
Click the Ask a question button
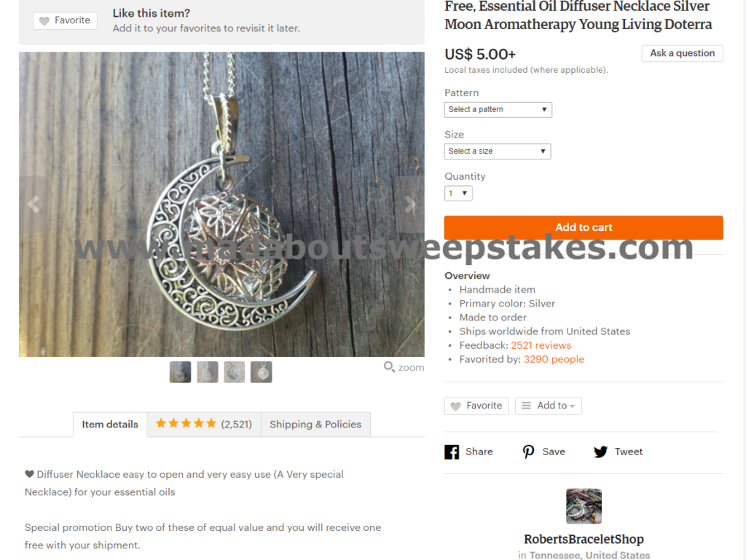click(682, 53)
